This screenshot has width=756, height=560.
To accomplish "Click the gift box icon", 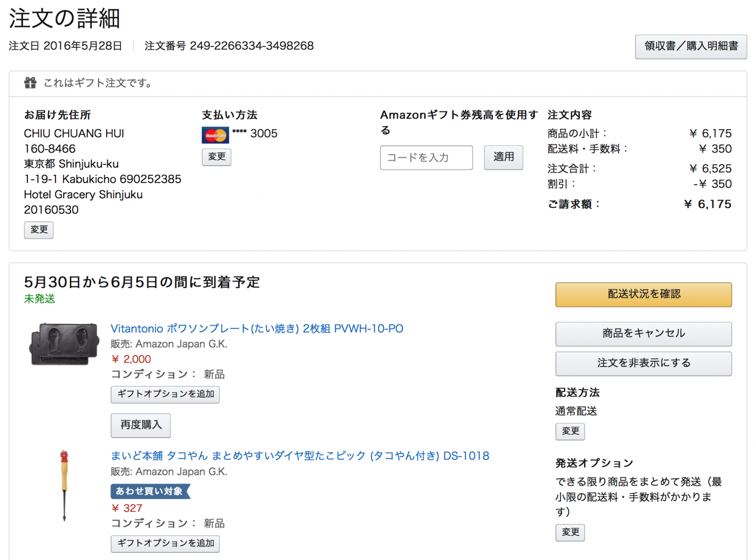I will [30, 83].
